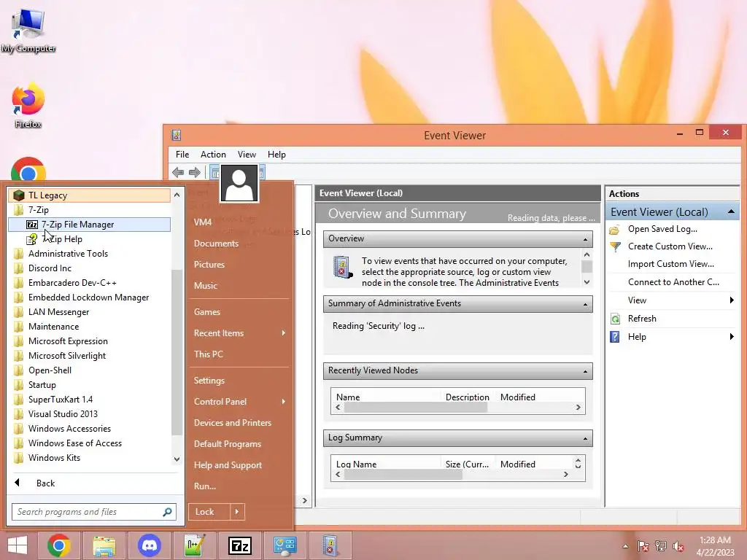Screen dimensions: 747x560
Task: Click the Lock button
Action: [209, 512]
